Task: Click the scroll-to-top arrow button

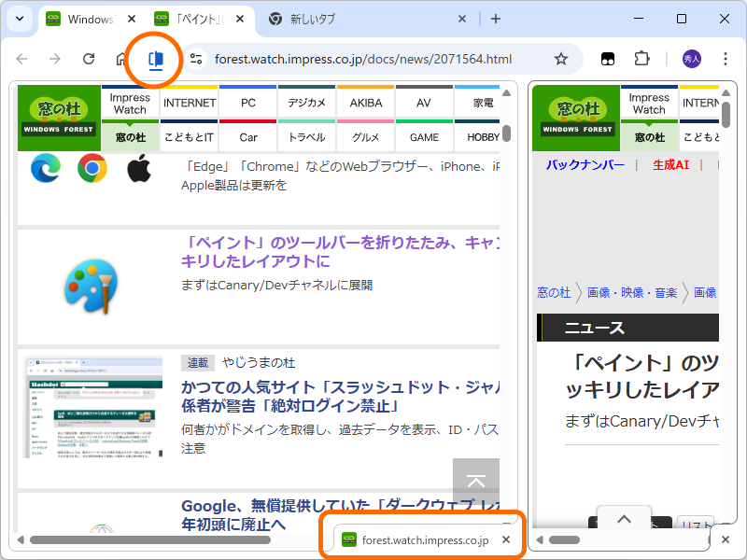Action: pyautogui.click(x=476, y=479)
